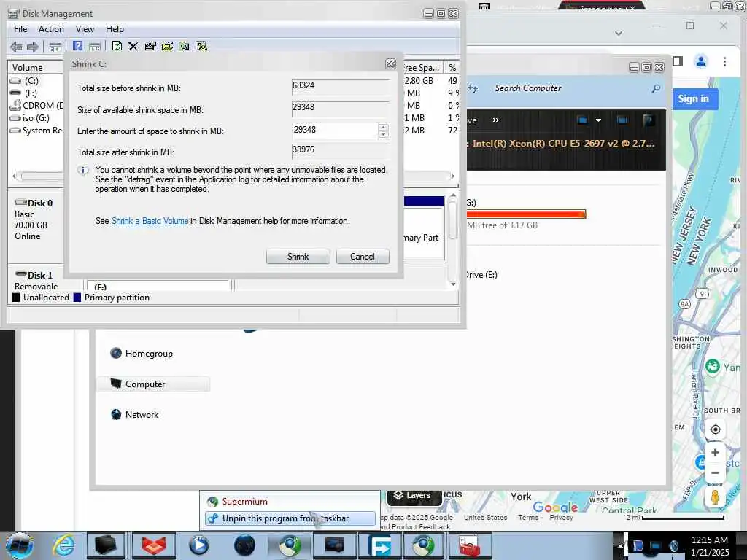Click the Back arrow in Disk Management toolbar
The width and height of the screenshot is (747, 560).
point(16,47)
